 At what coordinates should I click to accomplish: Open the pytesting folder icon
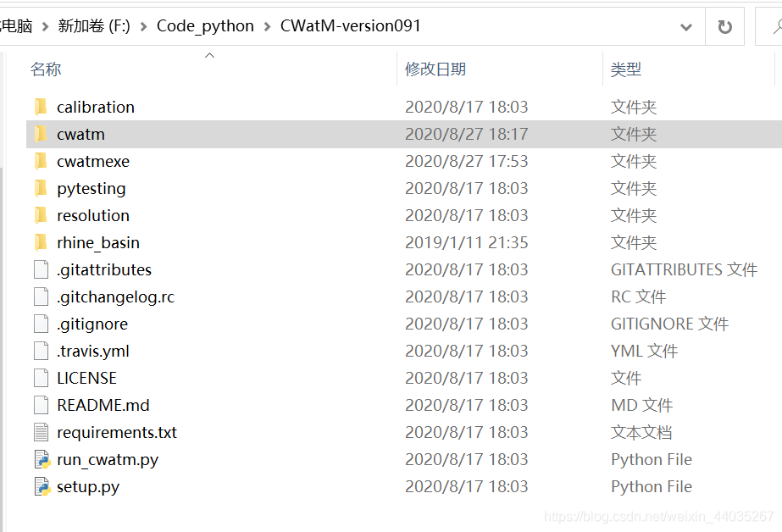point(41,188)
